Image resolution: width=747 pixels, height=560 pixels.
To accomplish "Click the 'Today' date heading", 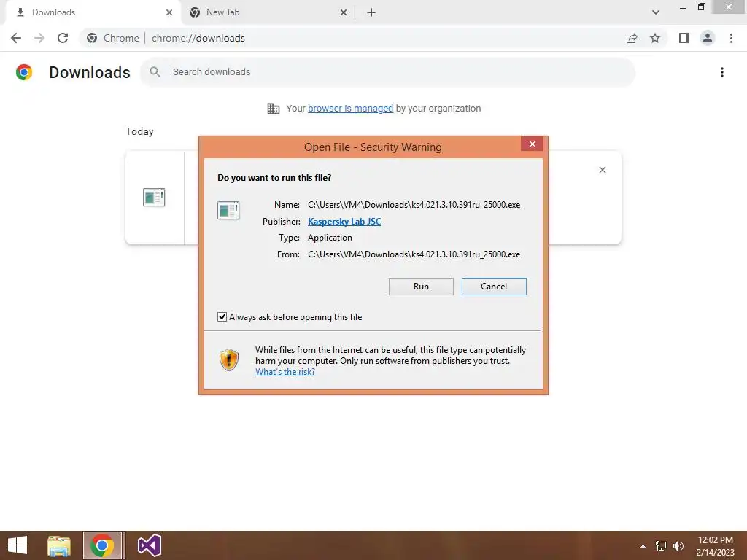I will (x=139, y=131).
